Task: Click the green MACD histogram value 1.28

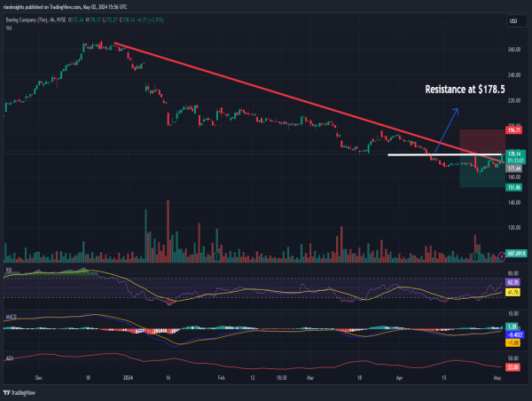Action: (x=512, y=326)
